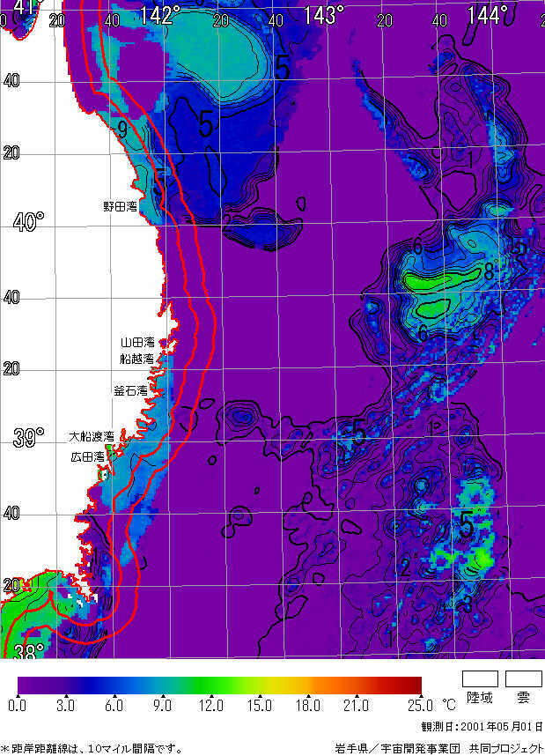Click the 雲 legend text
This screenshot has width=545, height=756.
(x=524, y=697)
